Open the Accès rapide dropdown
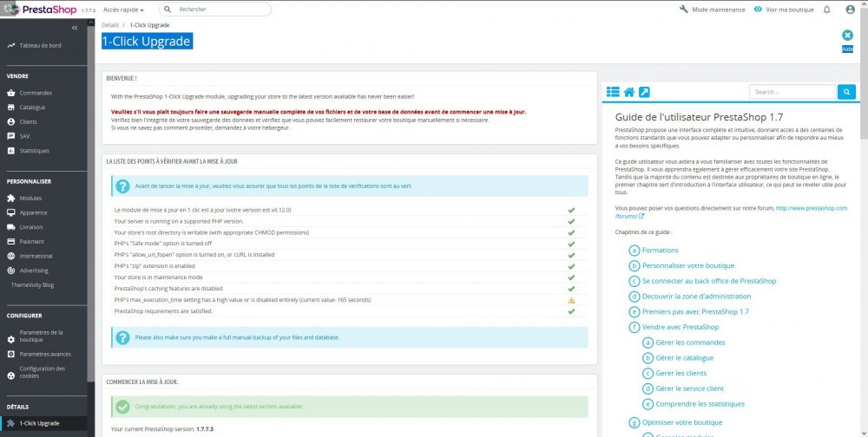 coord(123,10)
